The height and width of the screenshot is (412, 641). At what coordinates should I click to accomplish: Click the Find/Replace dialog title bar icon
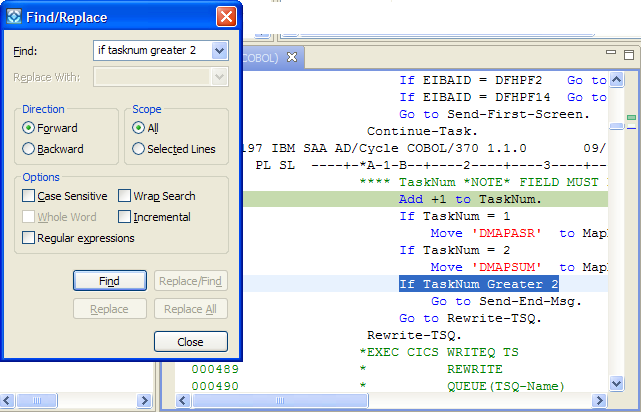[16, 17]
